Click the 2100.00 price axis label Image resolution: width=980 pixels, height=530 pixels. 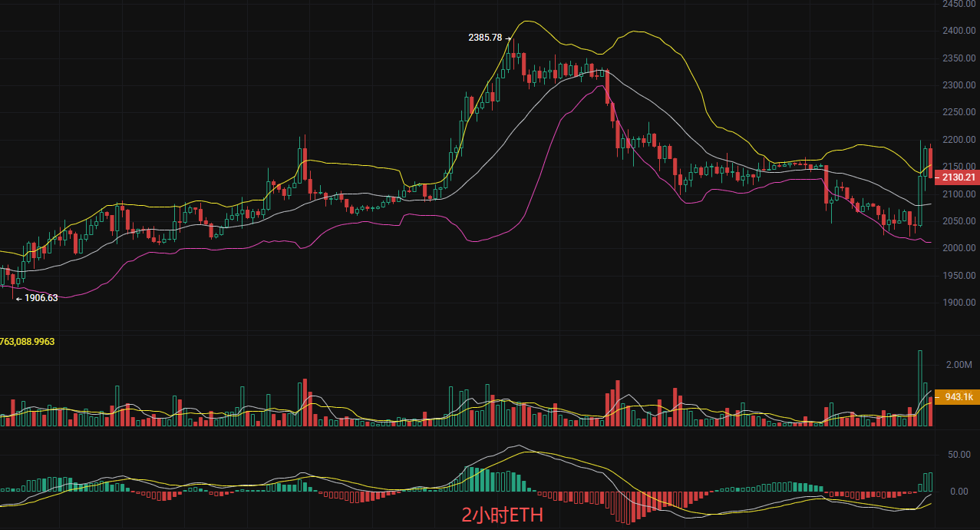tap(958, 194)
